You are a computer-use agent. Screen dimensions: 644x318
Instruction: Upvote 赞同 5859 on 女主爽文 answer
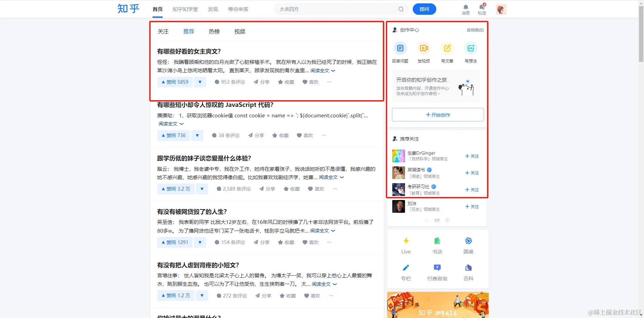click(175, 82)
